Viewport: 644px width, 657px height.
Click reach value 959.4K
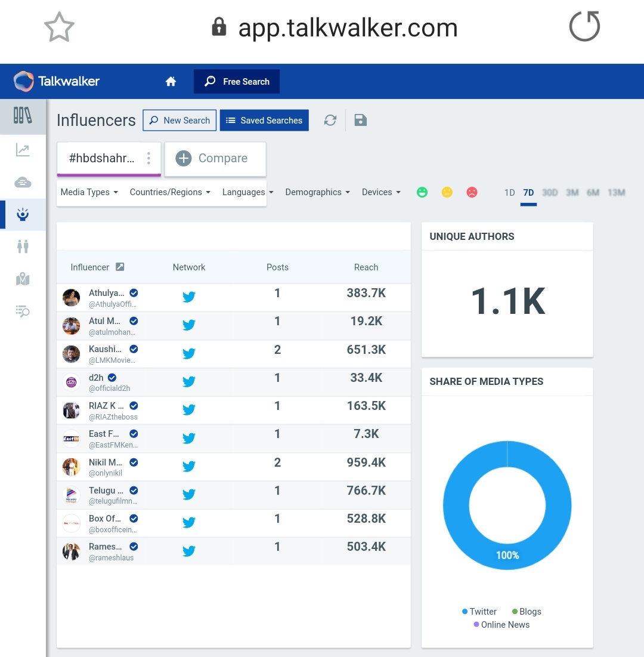point(366,462)
